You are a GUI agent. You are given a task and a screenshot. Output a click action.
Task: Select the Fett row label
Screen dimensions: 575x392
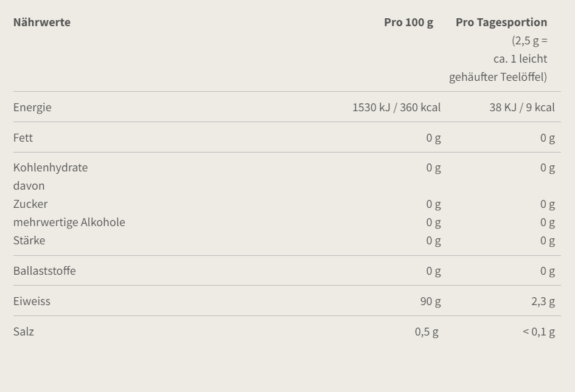(23, 138)
